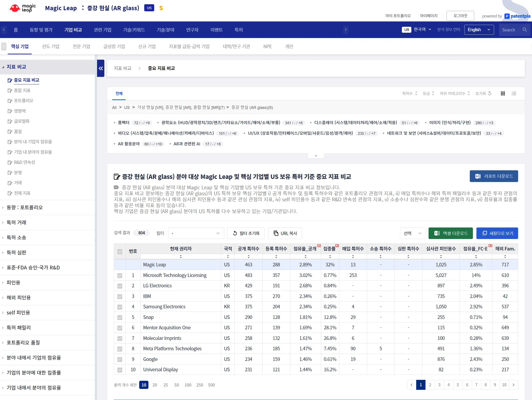532x400 pixels.
Task: Toggle checkbox for Snap row
Action: point(120,318)
